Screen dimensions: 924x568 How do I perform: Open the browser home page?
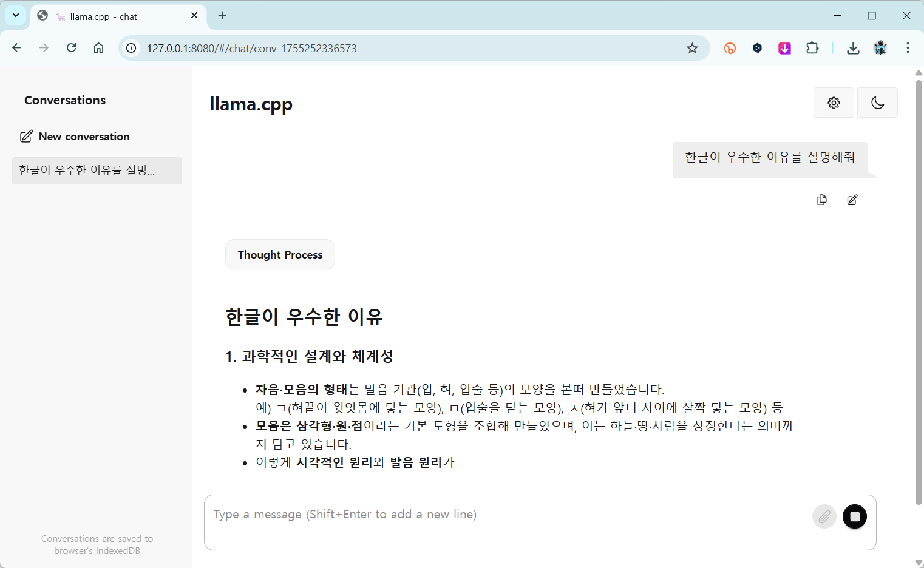tap(98, 48)
